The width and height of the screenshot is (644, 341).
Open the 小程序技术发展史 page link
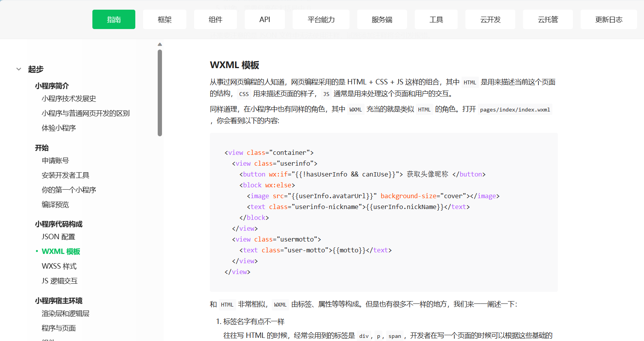point(69,99)
